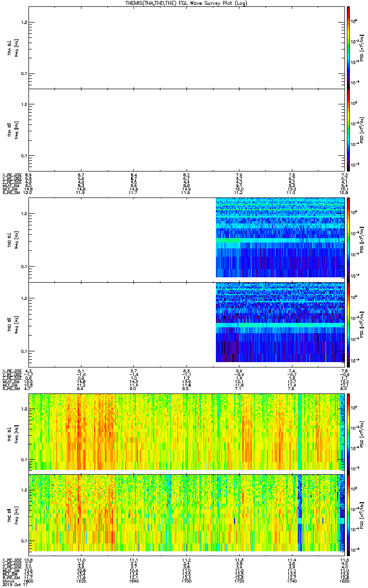
Task: Click the top THA PSD color bar
Action: point(348,48)
